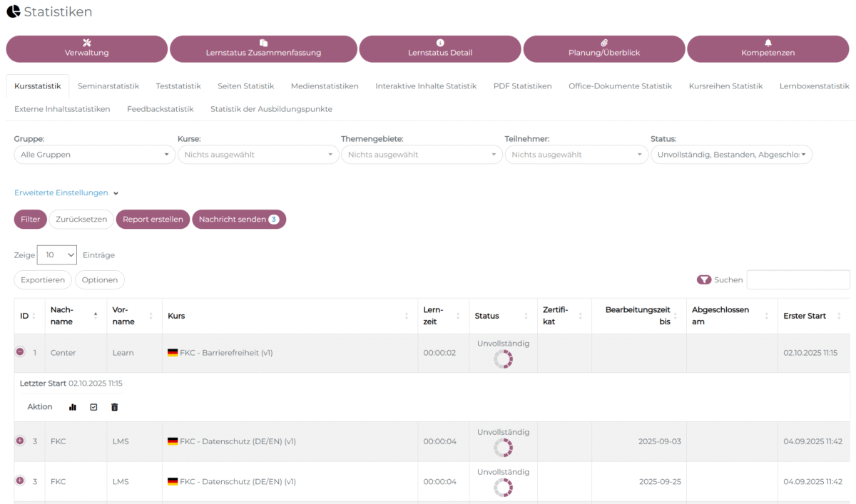
Task: Click the funnel filter icon beside Suchen
Action: click(704, 280)
